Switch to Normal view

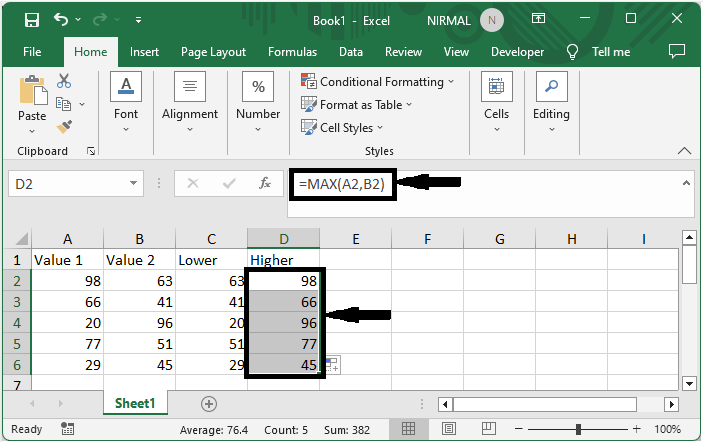[x=408, y=429]
